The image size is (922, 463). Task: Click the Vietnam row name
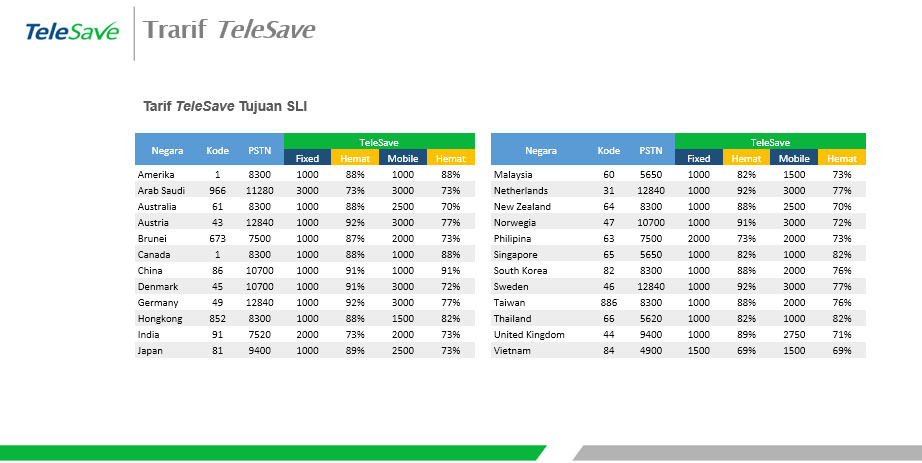[x=512, y=351]
